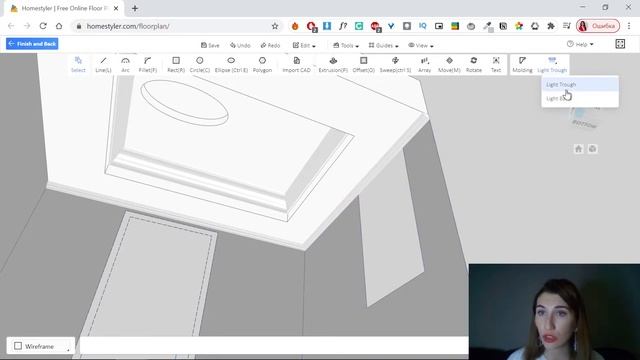Click Finish and Back button
This screenshot has width=640, height=360.
pyautogui.click(x=32, y=44)
